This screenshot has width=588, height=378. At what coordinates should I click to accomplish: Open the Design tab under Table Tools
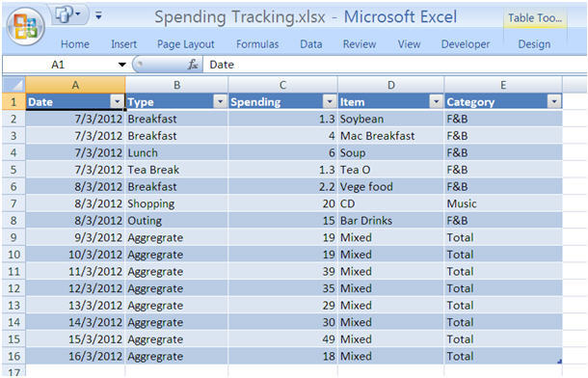click(534, 44)
